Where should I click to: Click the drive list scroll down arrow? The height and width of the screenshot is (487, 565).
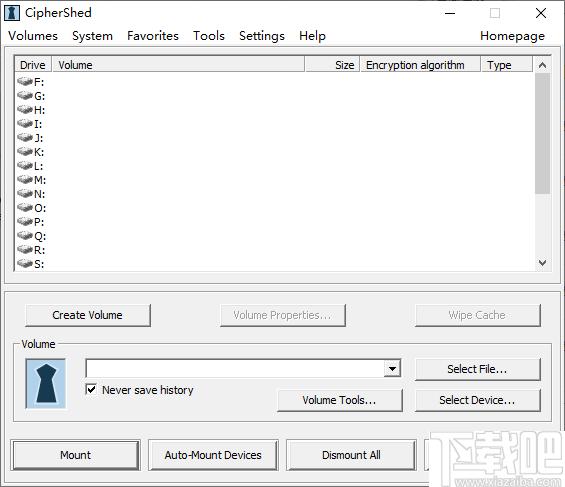(542, 263)
